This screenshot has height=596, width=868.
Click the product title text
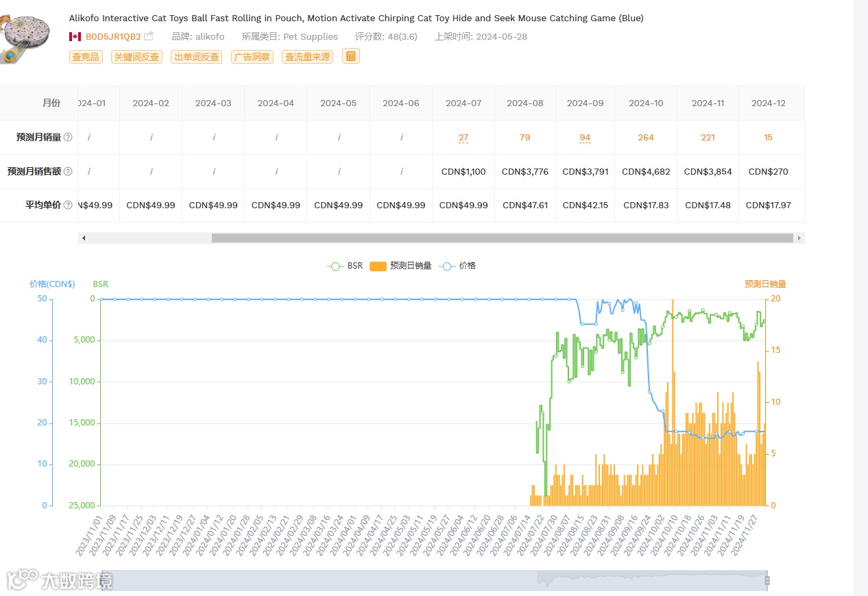(x=357, y=18)
